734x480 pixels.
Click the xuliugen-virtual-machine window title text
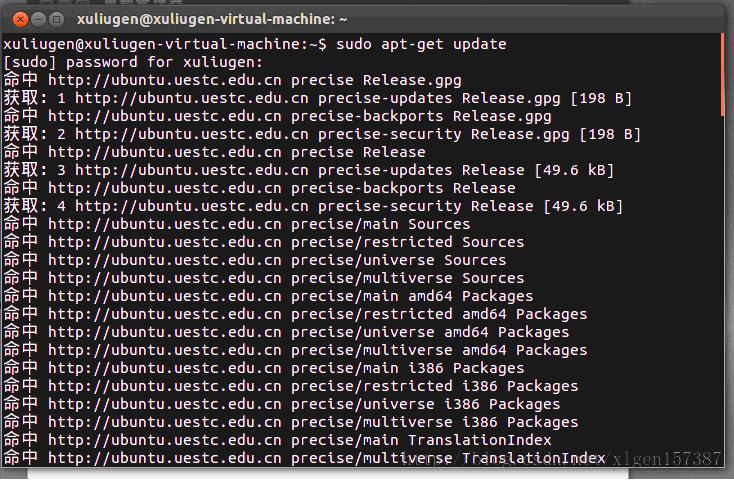click(x=212, y=19)
